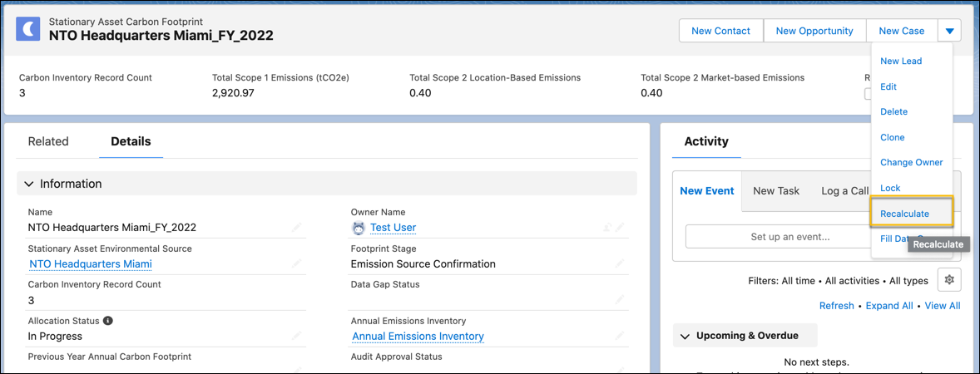Click the Refresh activity link
The image size is (980, 374).
click(x=836, y=306)
